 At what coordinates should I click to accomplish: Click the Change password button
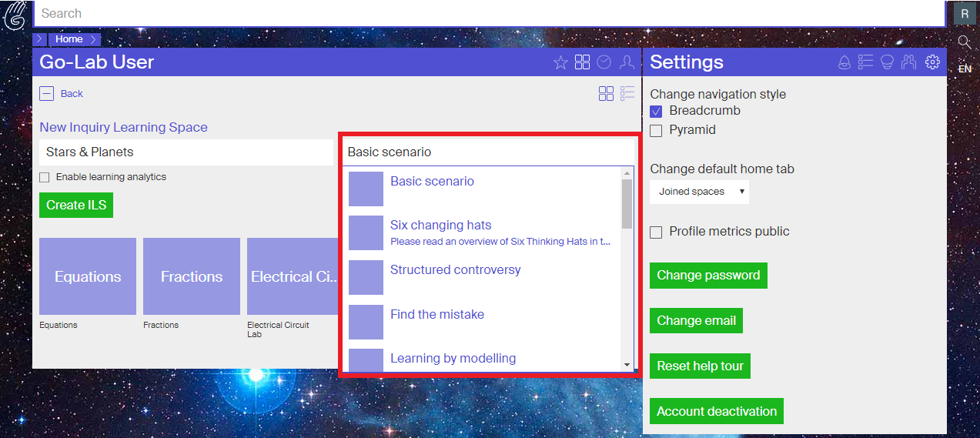pyautogui.click(x=708, y=276)
